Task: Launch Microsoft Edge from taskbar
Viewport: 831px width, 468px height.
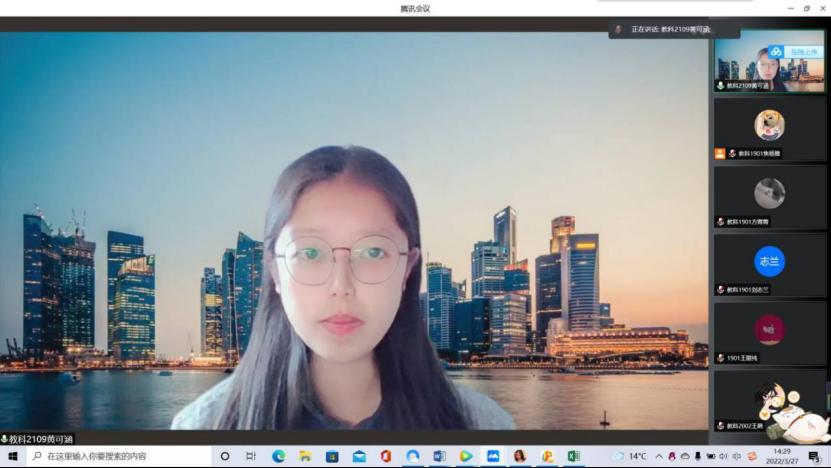Action: pyautogui.click(x=279, y=456)
